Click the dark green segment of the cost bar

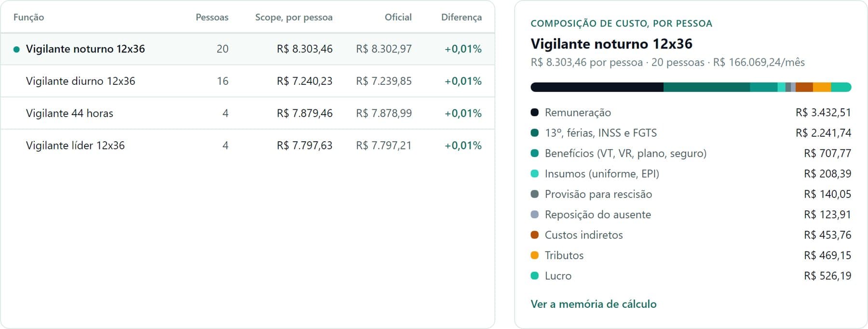pos(706,87)
